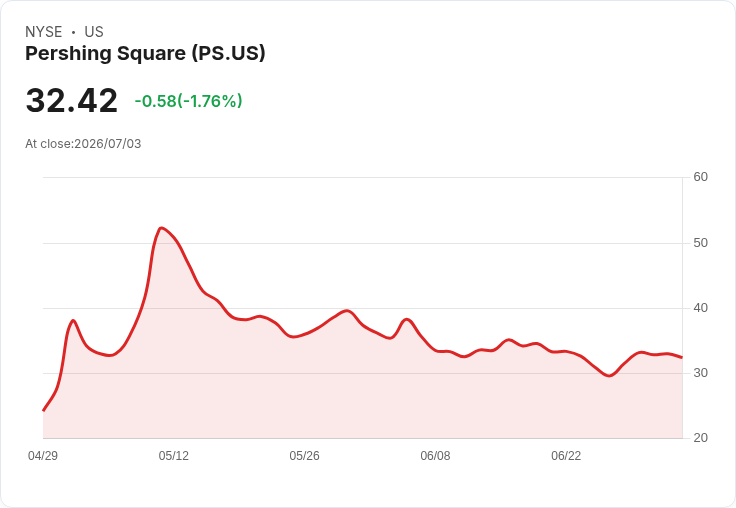The height and width of the screenshot is (508, 736).
Task: Click the 60 price axis label
Action: click(700, 177)
